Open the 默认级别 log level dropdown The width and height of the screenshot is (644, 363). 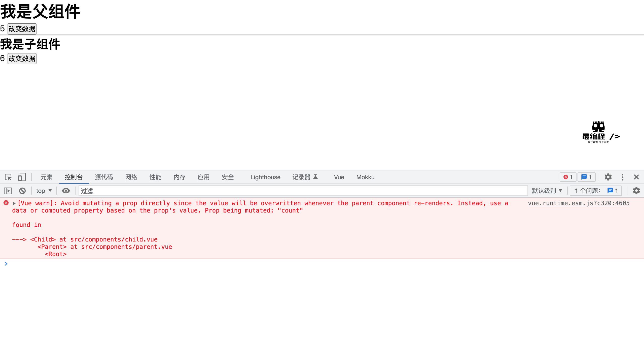coord(547,191)
